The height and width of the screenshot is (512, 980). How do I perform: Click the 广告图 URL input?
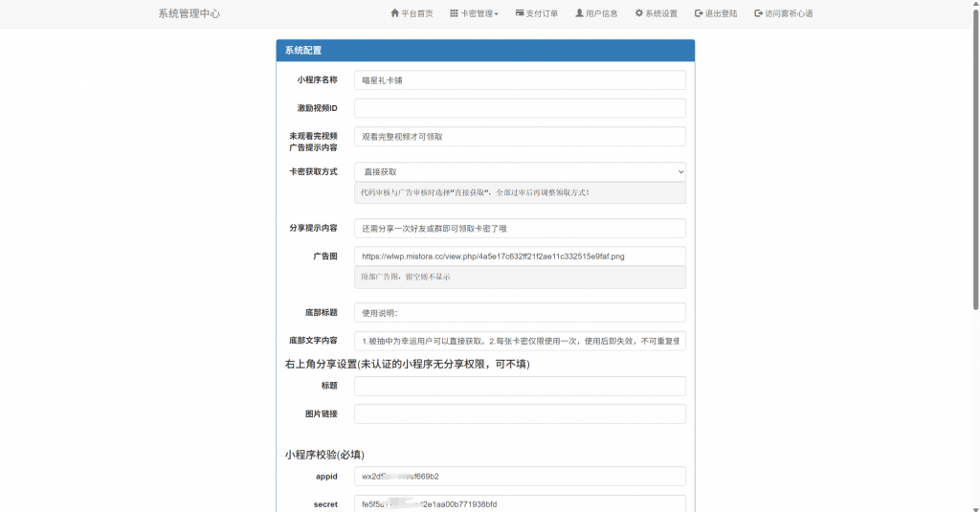tap(520, 256)
